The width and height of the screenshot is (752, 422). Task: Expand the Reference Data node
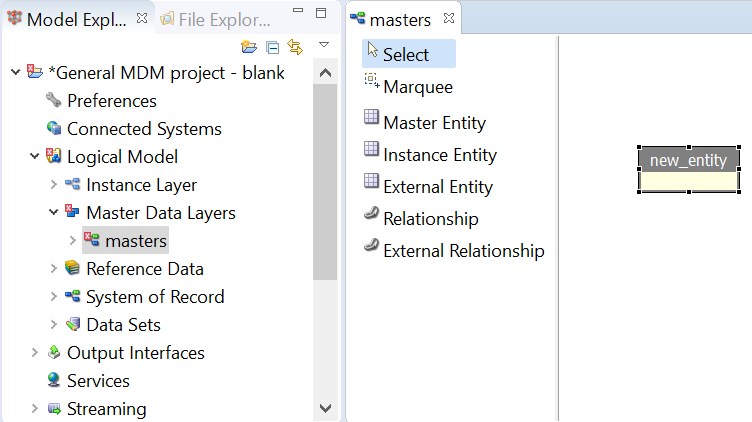[54, 269]
